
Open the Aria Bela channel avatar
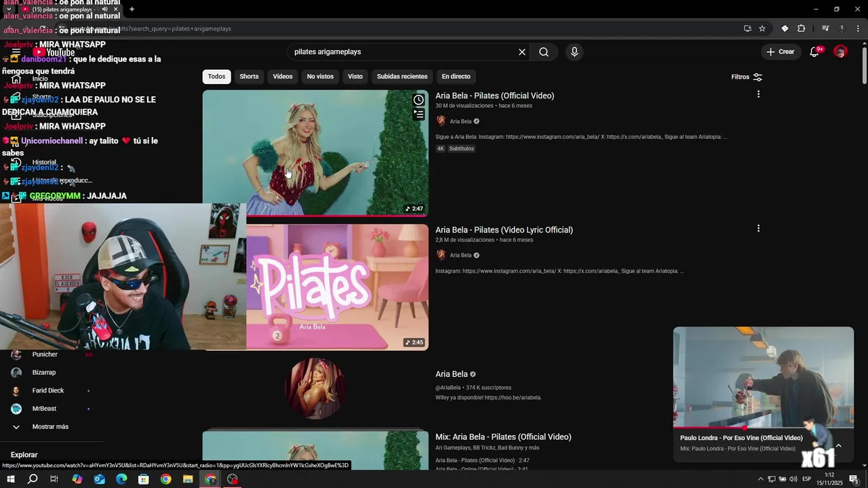coord(315,389)
